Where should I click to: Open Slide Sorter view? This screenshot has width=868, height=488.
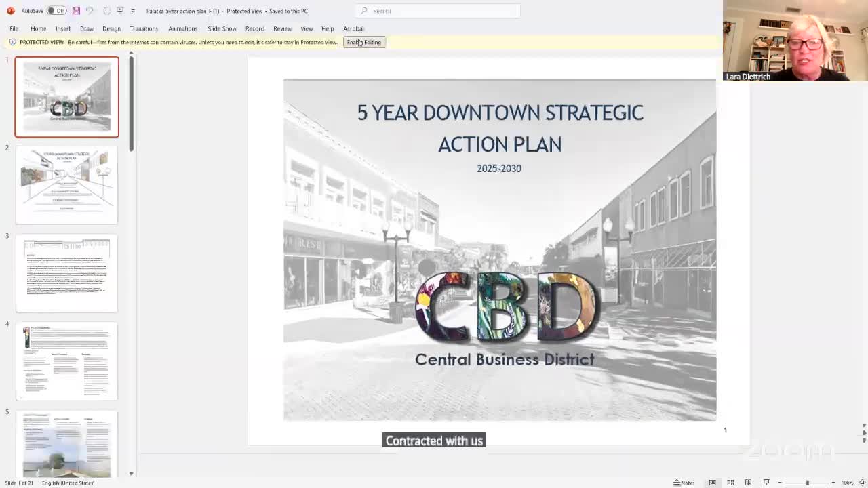730,483
